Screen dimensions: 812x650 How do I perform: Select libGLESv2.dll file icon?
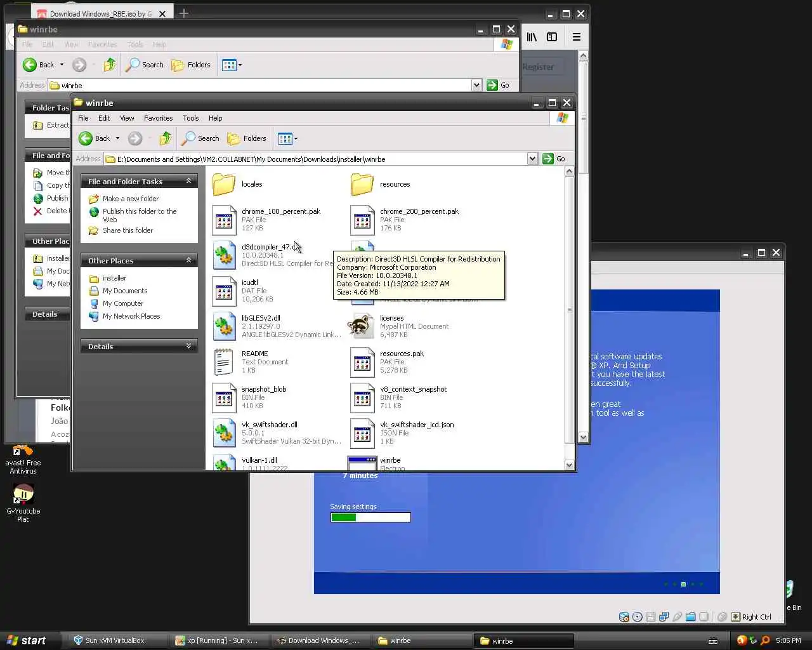224,326
